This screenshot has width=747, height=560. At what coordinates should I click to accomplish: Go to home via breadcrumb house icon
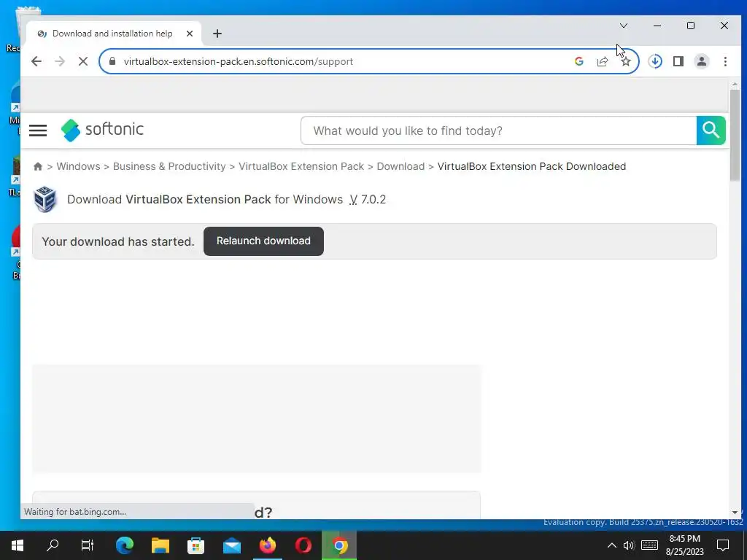pos(38,167)
